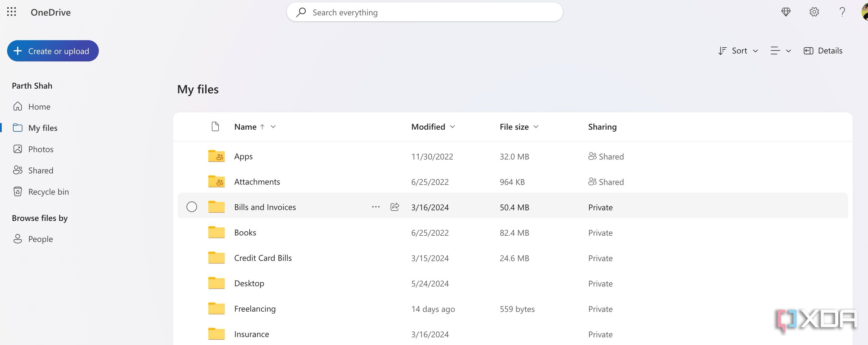Image resolution: width=868 pixels, height=345 pixels.
Task: Click Create or upload button
Action: (x=53, y=51)
